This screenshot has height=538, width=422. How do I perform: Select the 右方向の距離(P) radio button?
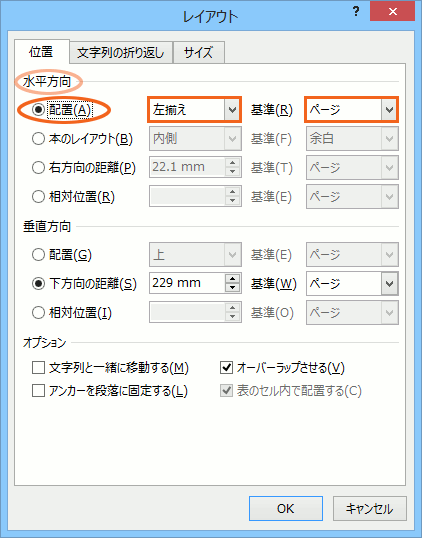coord(38,168)
